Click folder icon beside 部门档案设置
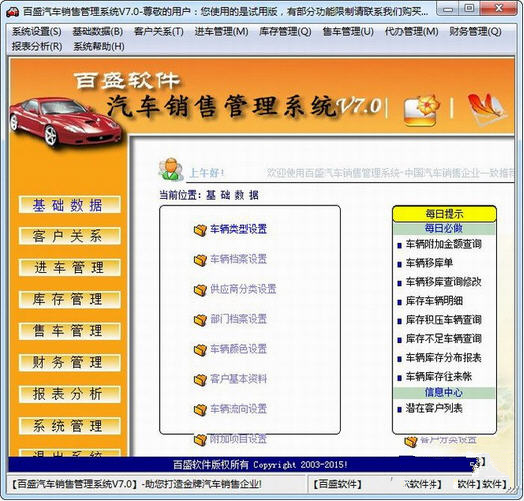Viewport: 524px width, 501px height. 201,320
